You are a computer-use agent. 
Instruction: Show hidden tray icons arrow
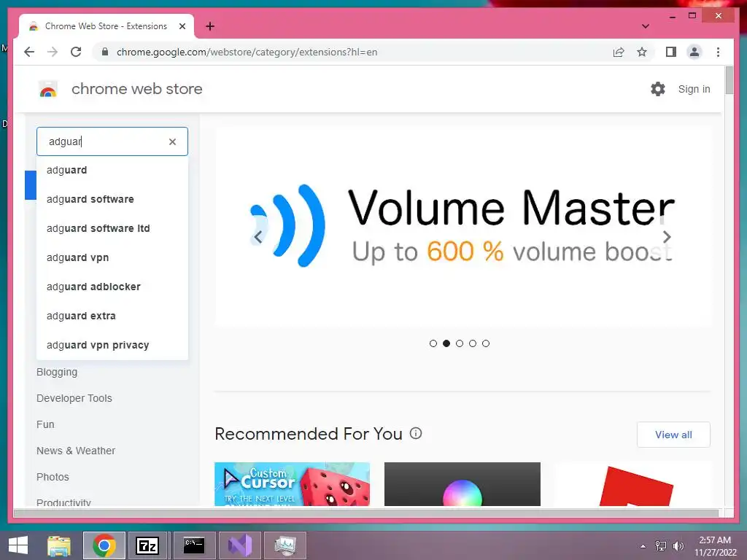tap(643, 546)
